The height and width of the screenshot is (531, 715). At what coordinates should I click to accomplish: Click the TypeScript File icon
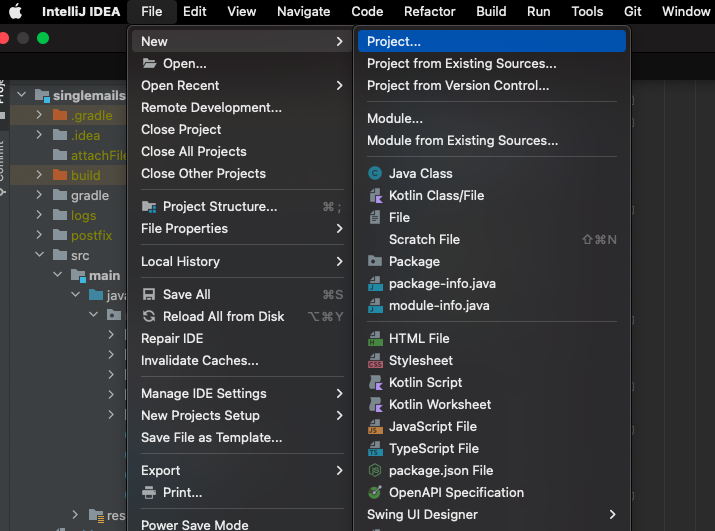375,448
